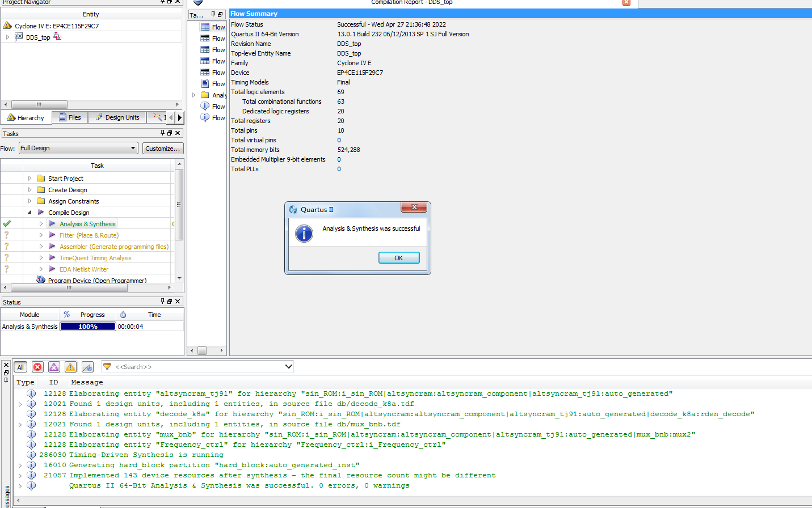Open the message search dropdown arrow
Screen dimensions: 812x508
pos(288,366)
